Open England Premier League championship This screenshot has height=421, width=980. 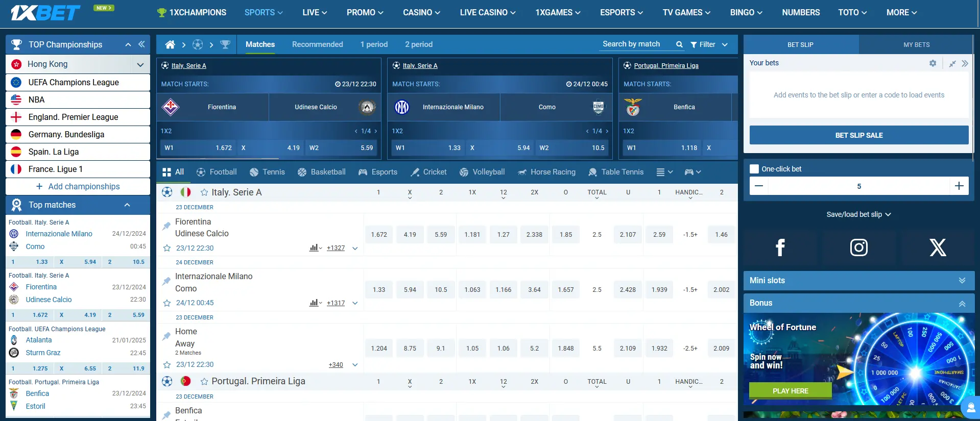(x=78, y=117)
